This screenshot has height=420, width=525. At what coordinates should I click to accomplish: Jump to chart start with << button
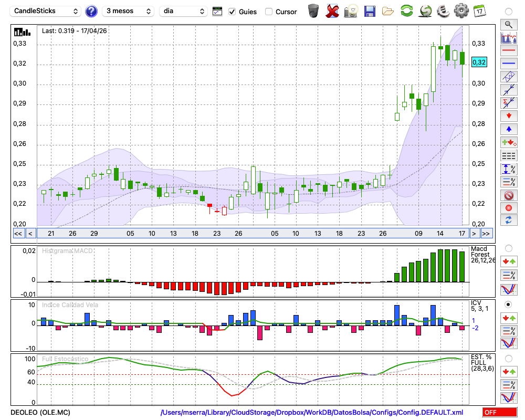point(18,234)
